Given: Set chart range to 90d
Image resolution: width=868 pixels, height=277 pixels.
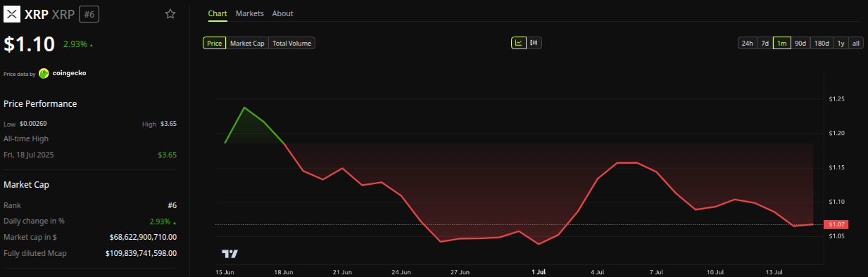Looking at the screenshot, I should click(800, 43).
